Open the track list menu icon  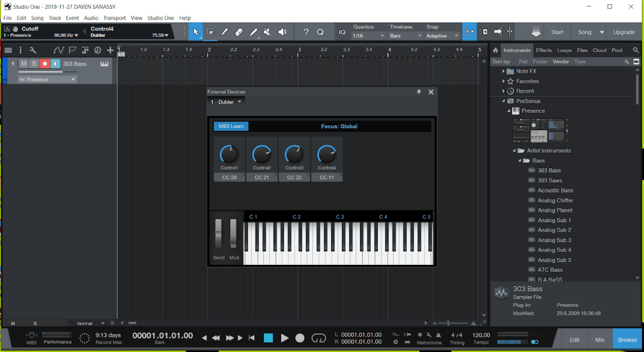click(8, 50)
